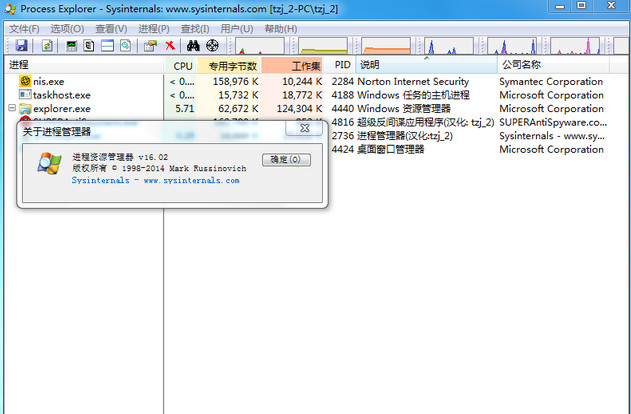Open System Information from toolbar icon
Image resolution: width=631 pixels, height=414 pixels.
coord(72,45)
